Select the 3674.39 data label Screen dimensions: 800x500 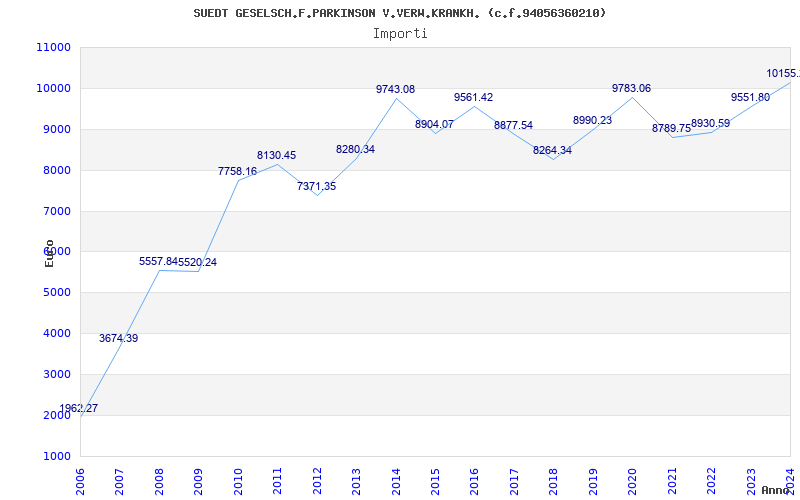click(118, 338)
